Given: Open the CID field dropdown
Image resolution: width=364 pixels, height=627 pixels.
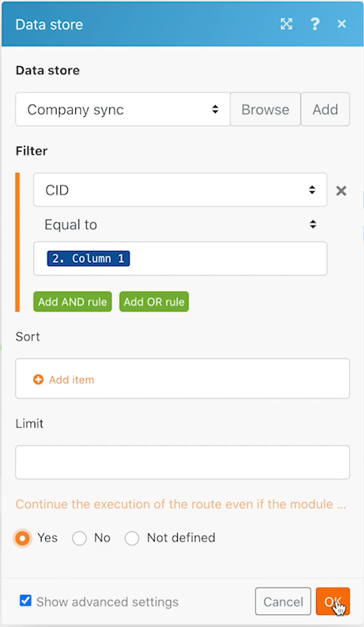Looking at the screenshot, I should [x=180, y=190].
